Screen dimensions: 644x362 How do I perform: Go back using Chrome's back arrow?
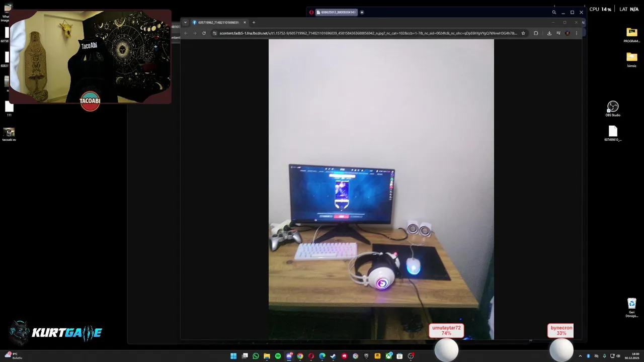[x=186, y=33]
